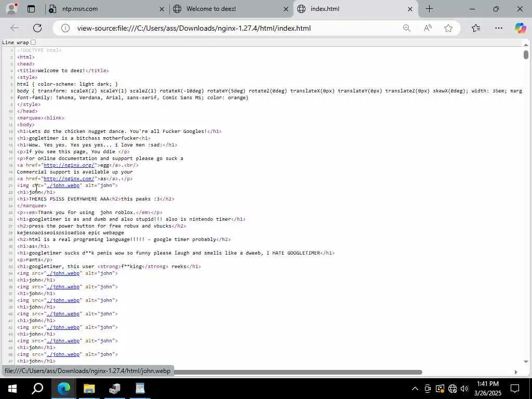Viewport: 532px width, 399px height.
Task: Open File Explorer from taskbar
Action: tap(89, 389)
